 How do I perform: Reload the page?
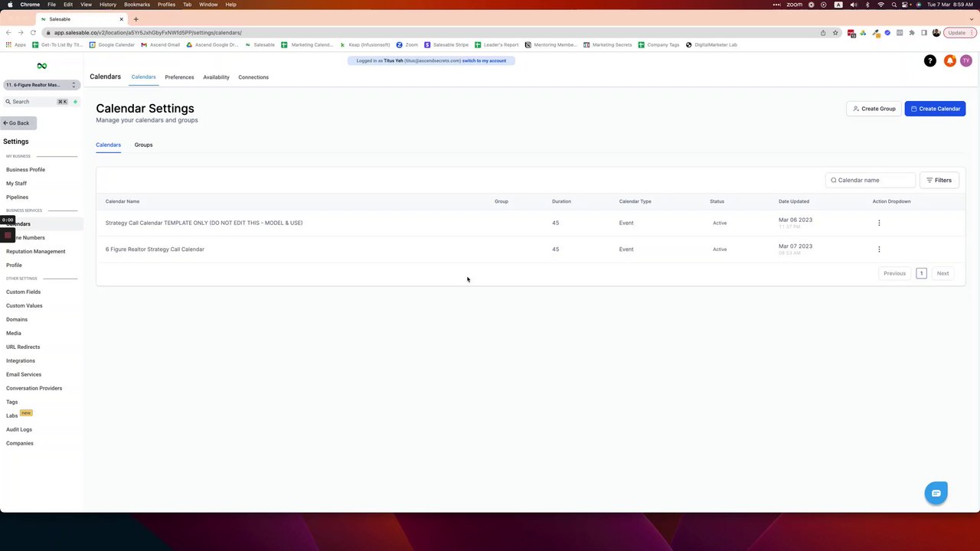(x=33, y=33)
